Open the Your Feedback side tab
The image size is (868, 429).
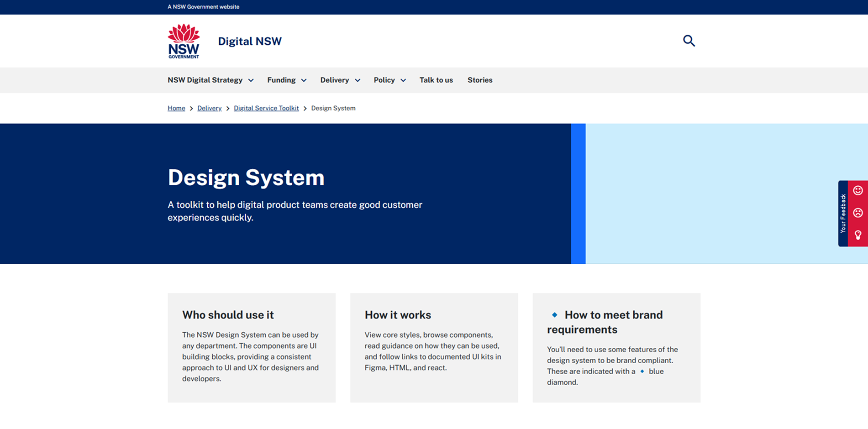[843, 214]
